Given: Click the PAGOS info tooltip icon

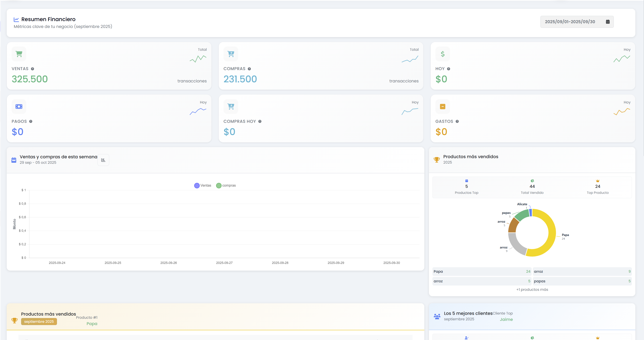Looking at the screenshot, I should (31, 121).
